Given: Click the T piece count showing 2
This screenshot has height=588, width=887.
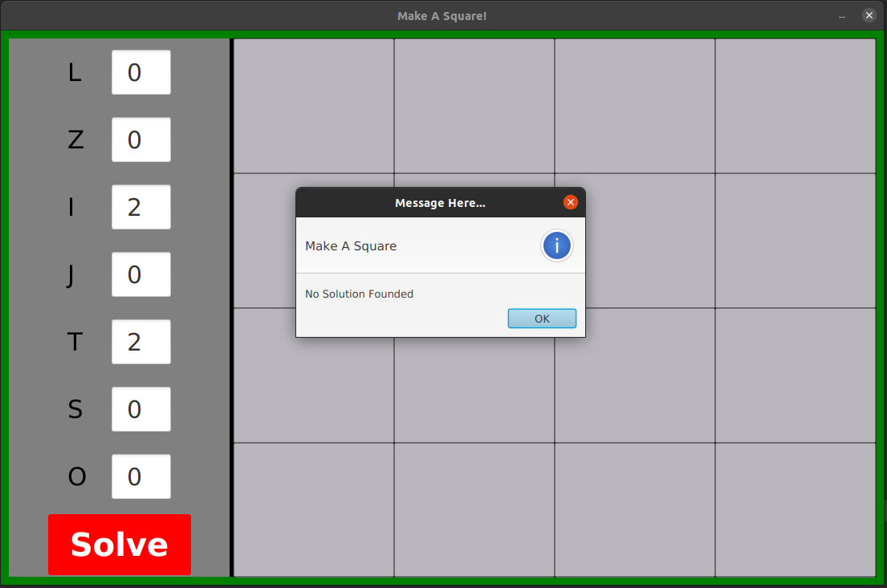Looking at the screenshot, I should click(x=141, y=342).
